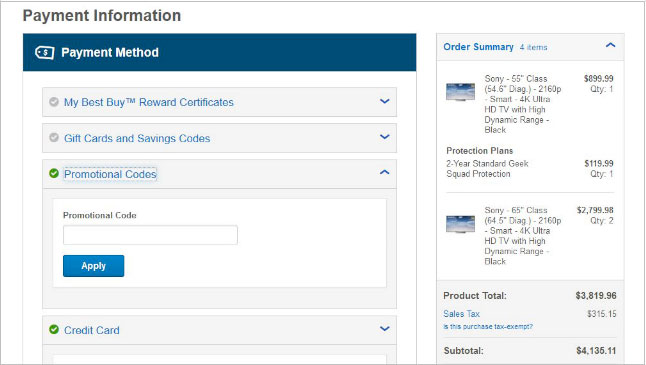Collapse the Promotional Codes section chevron
The height and width of the screenshot is (365, 646).
(x=384, y=172)
